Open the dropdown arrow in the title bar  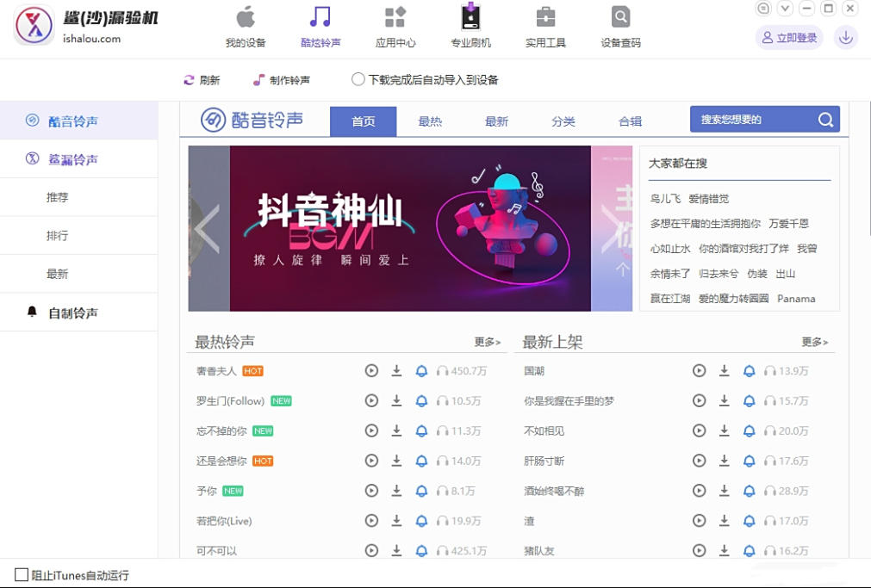pyautogui.click(x=783, y=8)
